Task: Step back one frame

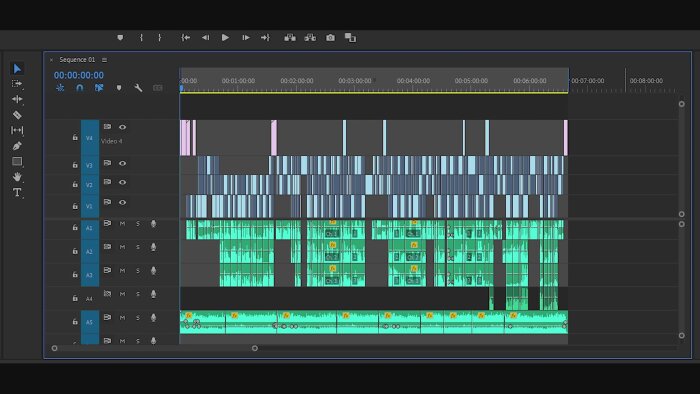Action: [205, 38]
